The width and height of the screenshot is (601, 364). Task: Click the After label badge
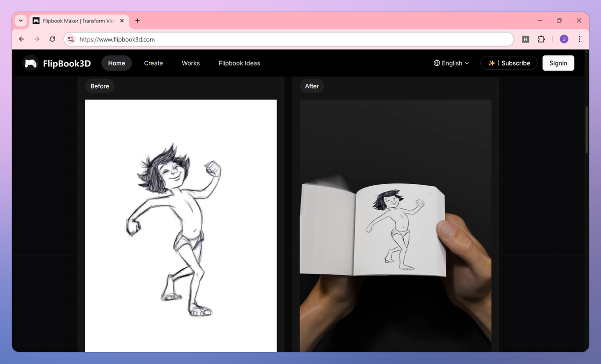coord(312,86)
